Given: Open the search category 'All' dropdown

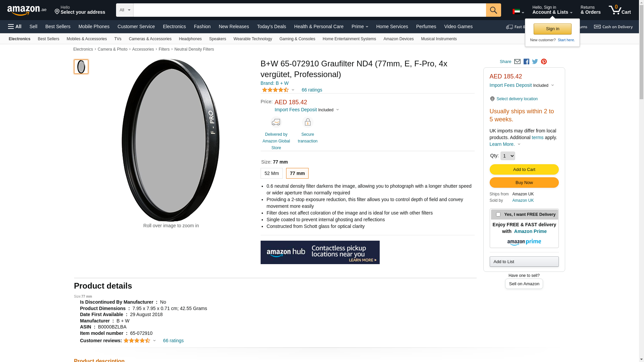Looking at the screenshot, I should tap(124, 10).
